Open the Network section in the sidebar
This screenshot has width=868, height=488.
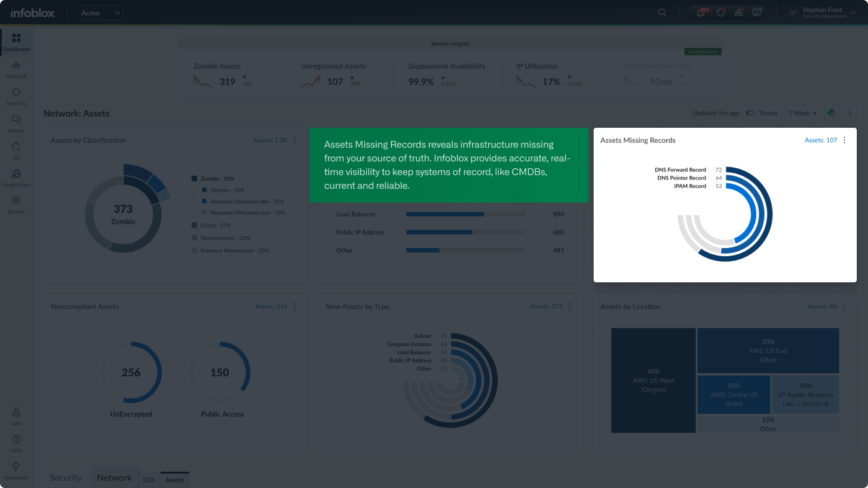(16, 69)
